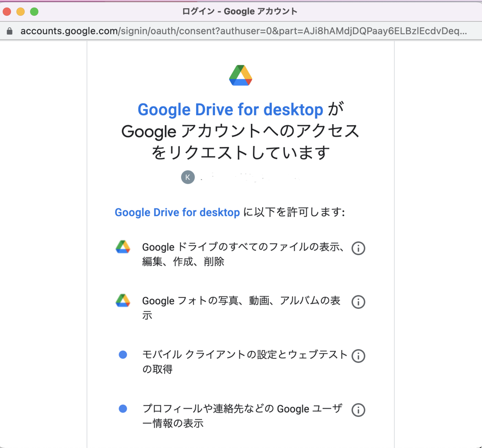The height and width of the screenshot is (448, 482).
Task: Open Google Drive for desktop link above permissions
Action: click(177, 212)
